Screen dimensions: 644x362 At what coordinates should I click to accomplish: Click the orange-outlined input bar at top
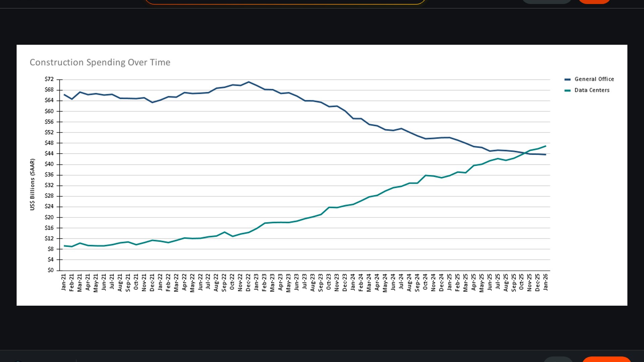coord(285,2)
